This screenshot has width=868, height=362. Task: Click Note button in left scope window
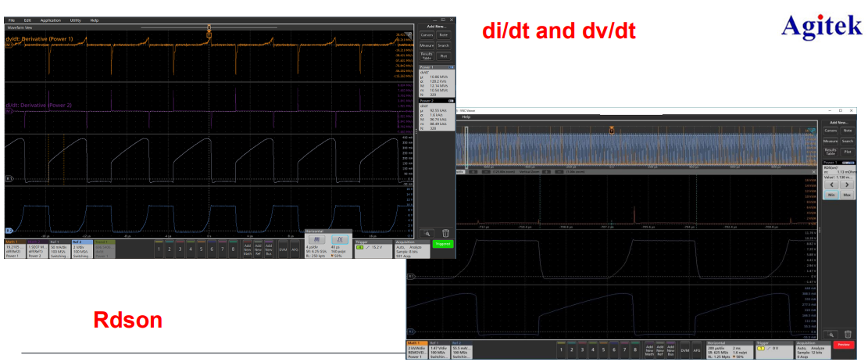pyautogui.click(x=444, y=35)
